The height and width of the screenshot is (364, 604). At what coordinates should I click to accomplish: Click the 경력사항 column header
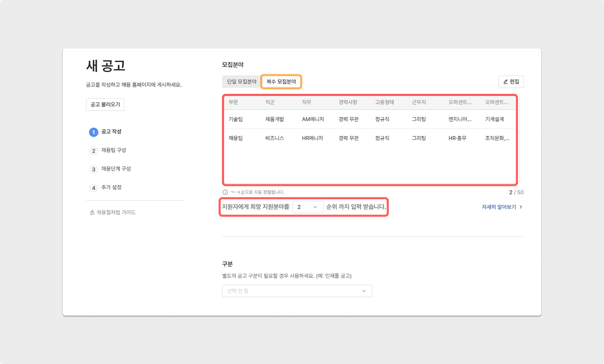point(348,102)
